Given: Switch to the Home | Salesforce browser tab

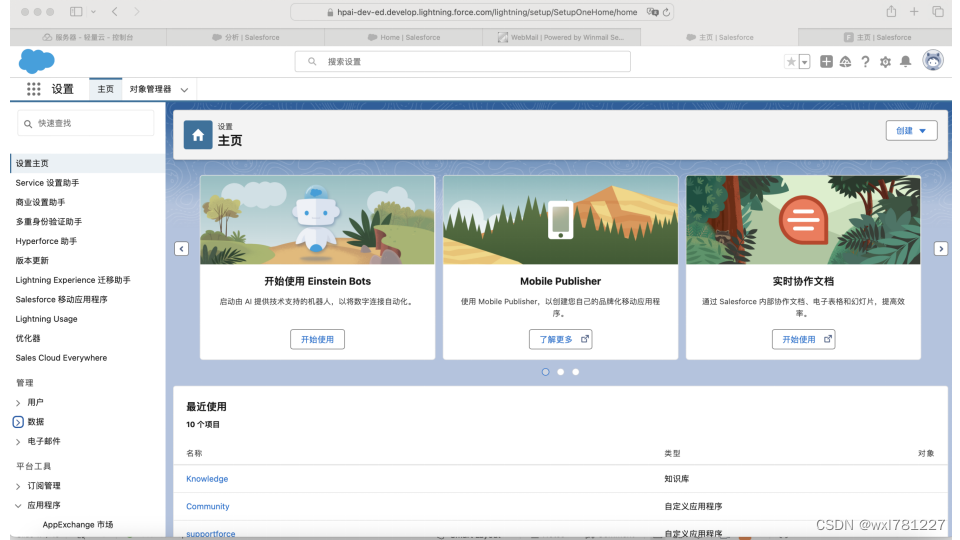Looking at the screenshot, I should pos(403,37).
